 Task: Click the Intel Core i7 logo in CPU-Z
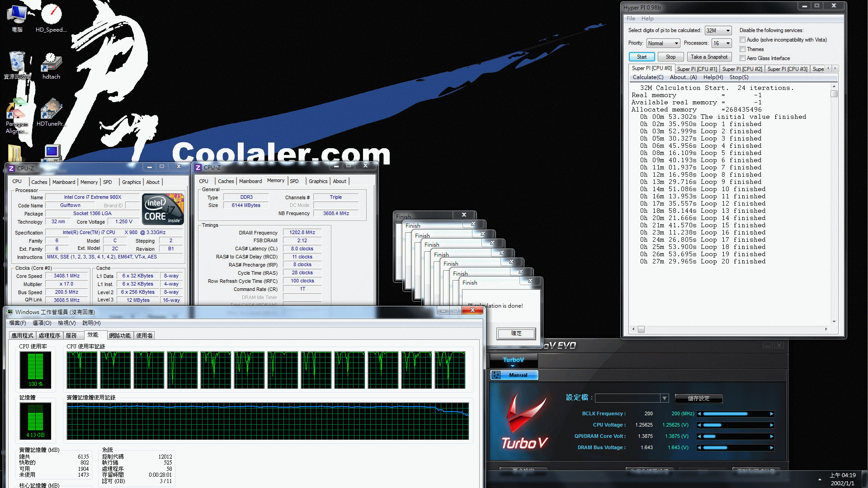tap(163, 209)
